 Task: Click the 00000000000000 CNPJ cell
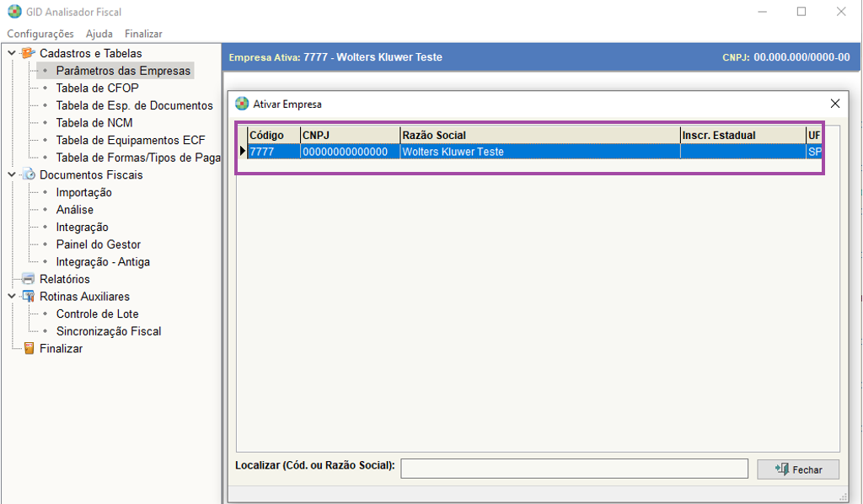point(350,152)
